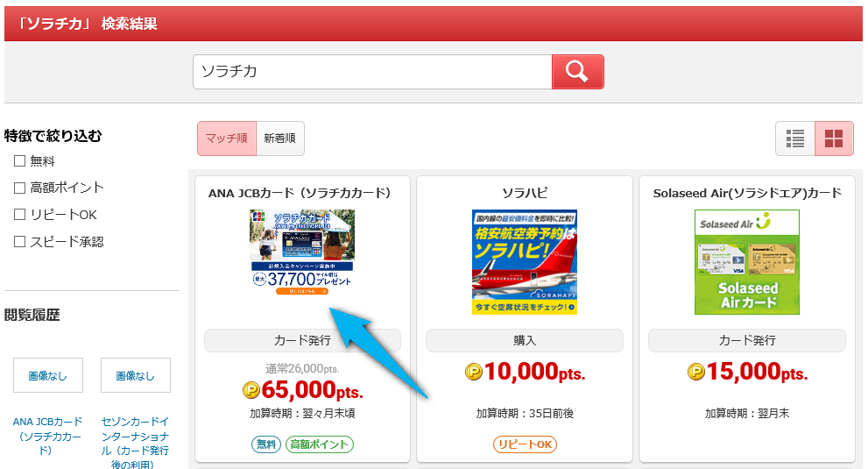Sort results by マッチ順 tab
This screenshot has height=469, width=868.
point(226,139)
